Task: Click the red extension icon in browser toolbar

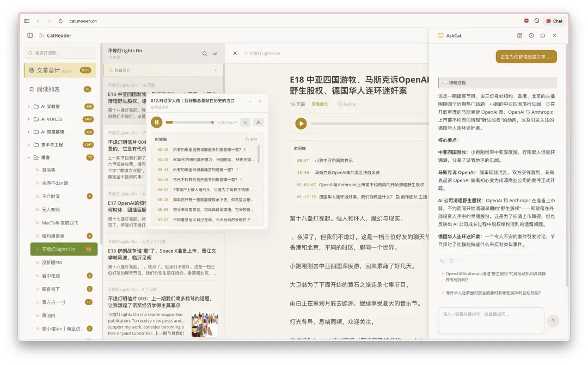Action: 526,21
